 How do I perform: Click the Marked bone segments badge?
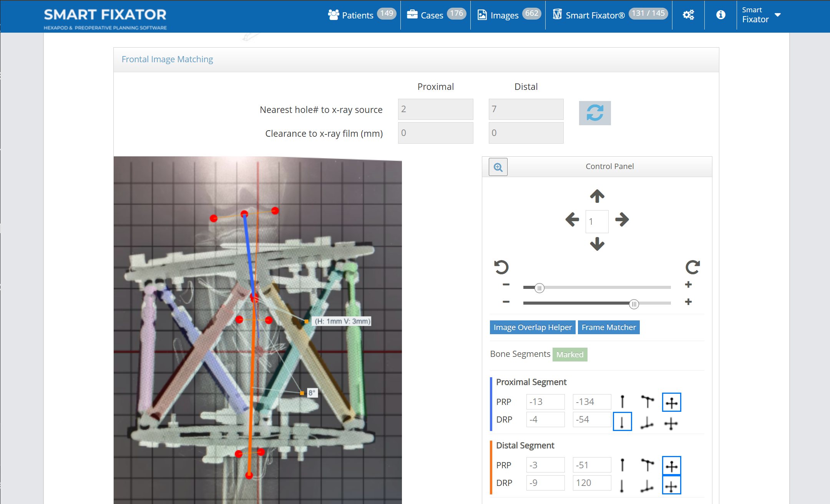570,354
